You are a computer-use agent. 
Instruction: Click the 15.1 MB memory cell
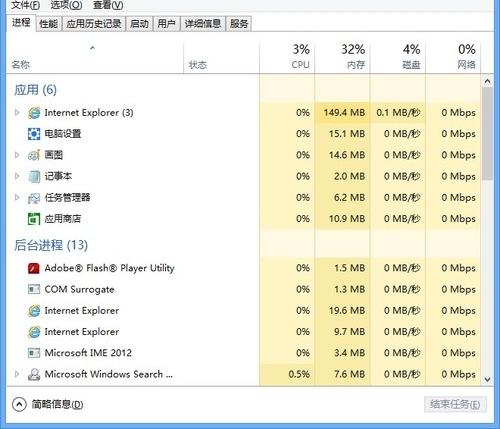[x=342, y=134]
